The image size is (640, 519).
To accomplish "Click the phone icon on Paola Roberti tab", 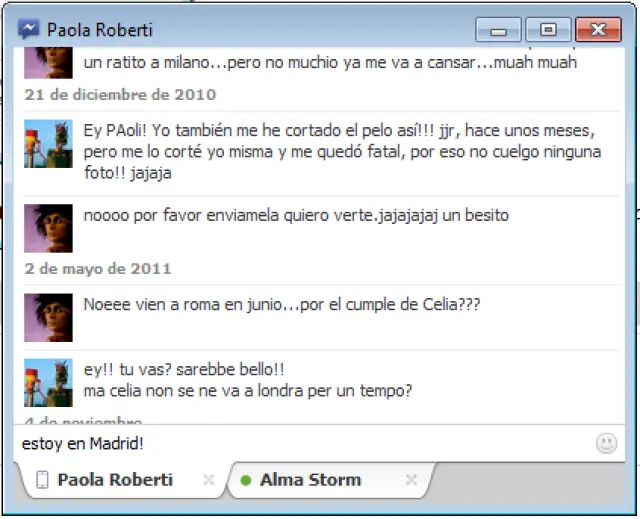I will tap(42, 479).
